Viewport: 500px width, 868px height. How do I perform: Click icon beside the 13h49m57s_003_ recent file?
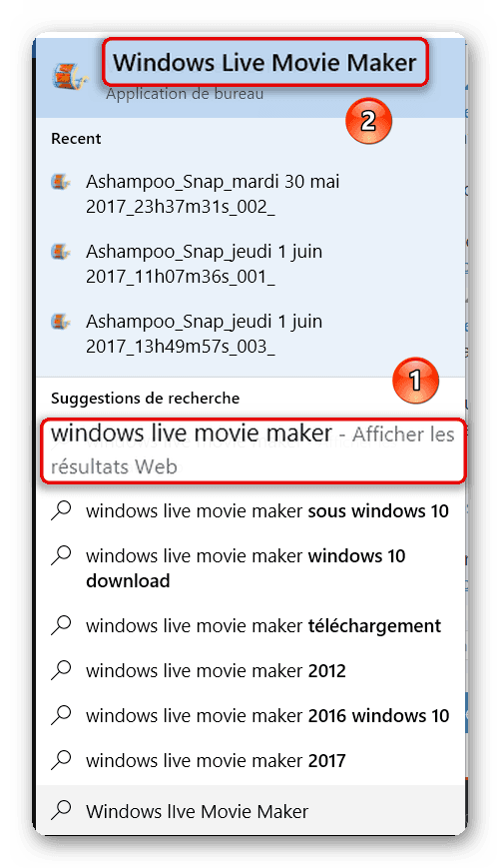(x=61, y=322)
